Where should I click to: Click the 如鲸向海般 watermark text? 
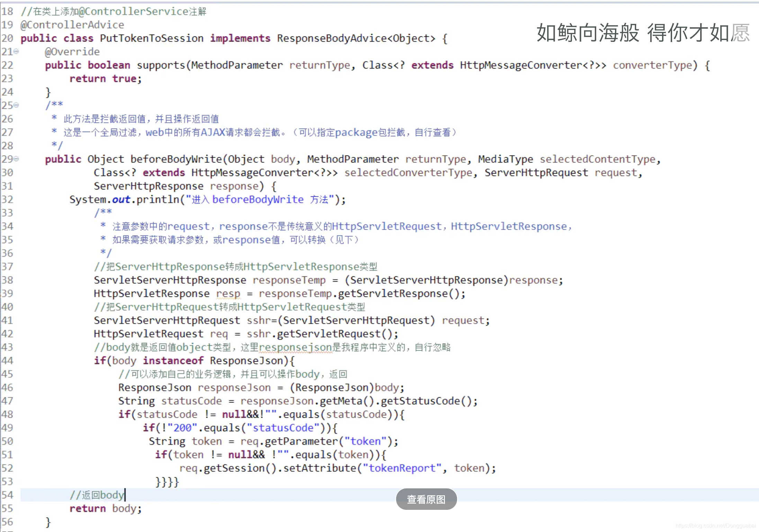pyautogui.click(x=588, y=34)
